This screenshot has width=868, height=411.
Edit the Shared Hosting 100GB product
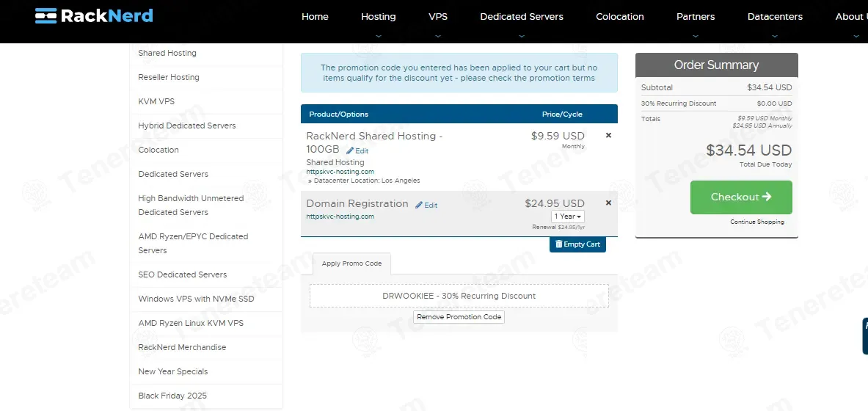357,150
